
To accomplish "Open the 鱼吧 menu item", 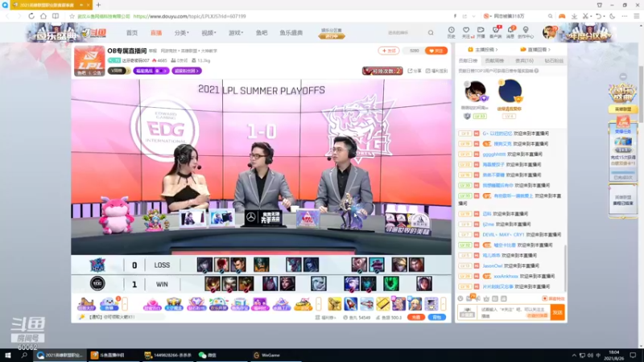I will (262, 33).
